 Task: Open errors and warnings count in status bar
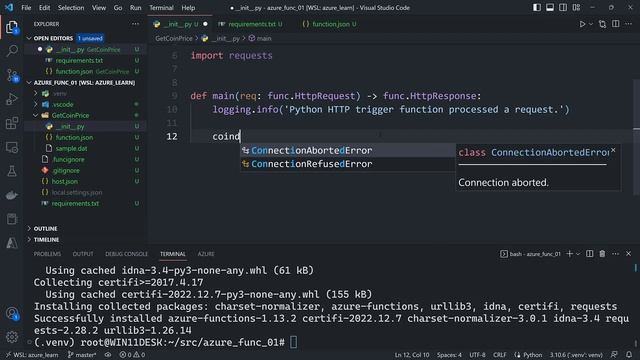pyautogui.click(x=132, y=355)
